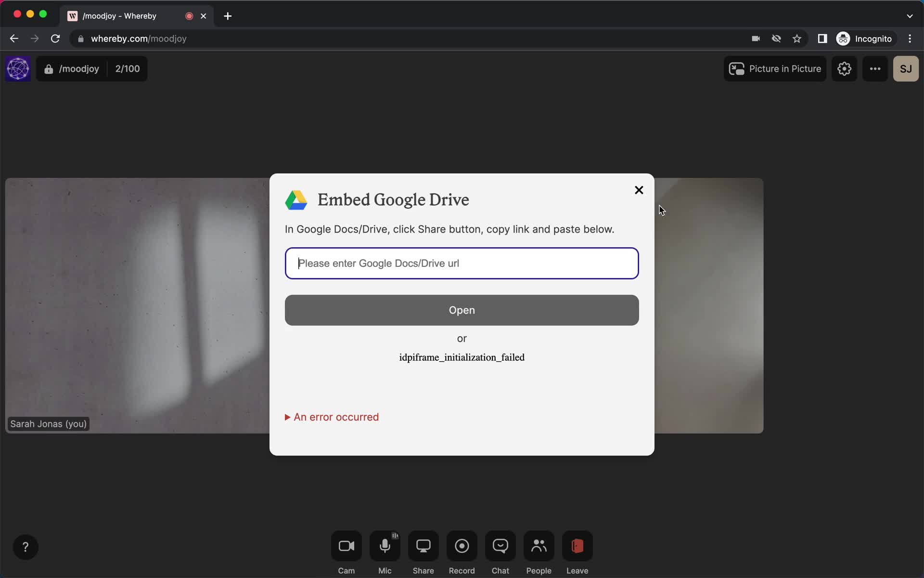
Task: Click Open to submit the URL
Action: [x=462, y=310]
